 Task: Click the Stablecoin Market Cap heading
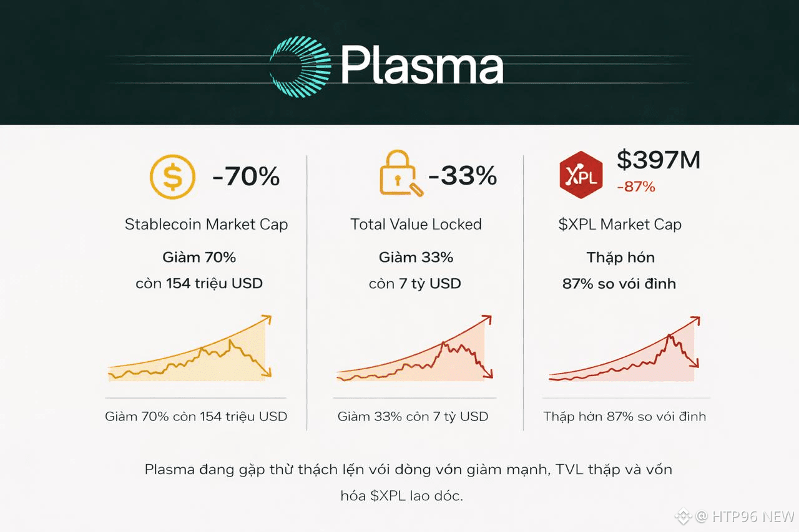coord(206,225)
